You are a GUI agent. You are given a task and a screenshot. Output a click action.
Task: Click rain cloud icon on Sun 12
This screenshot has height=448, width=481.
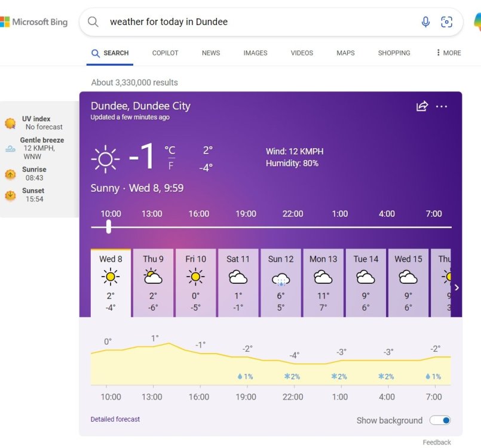(281, 279)
